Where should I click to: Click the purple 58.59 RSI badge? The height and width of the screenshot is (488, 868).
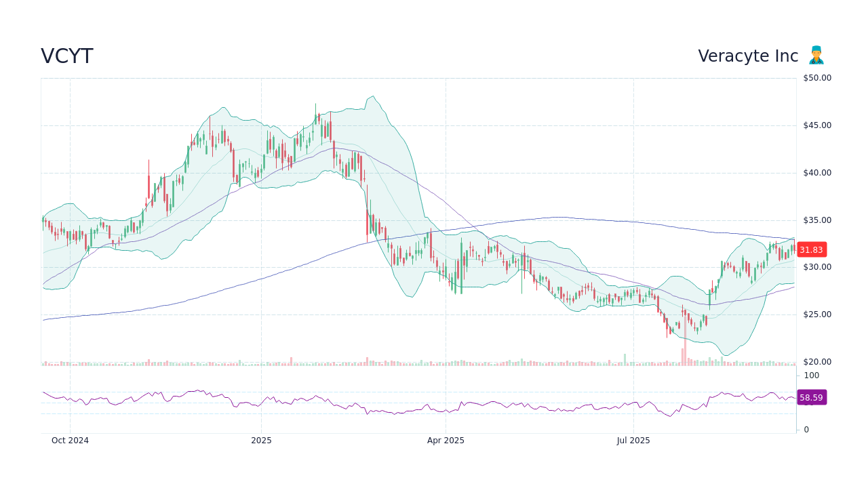(x=812, y=397)
